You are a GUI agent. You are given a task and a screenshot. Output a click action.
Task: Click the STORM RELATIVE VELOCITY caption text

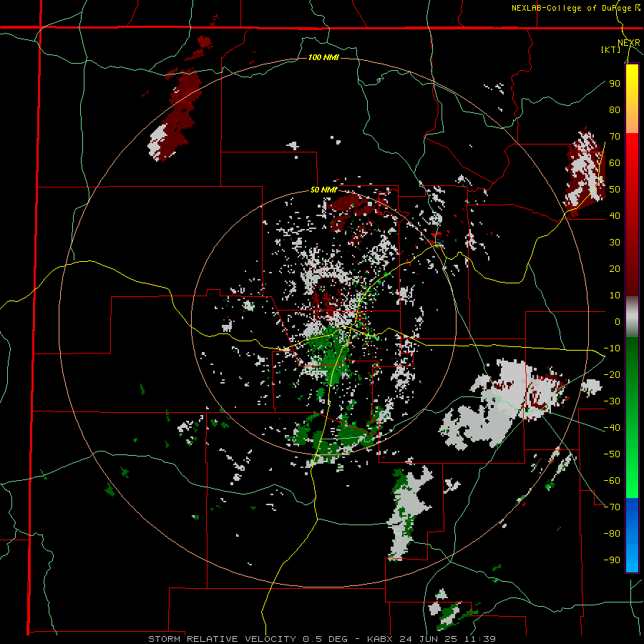point(222,639)
